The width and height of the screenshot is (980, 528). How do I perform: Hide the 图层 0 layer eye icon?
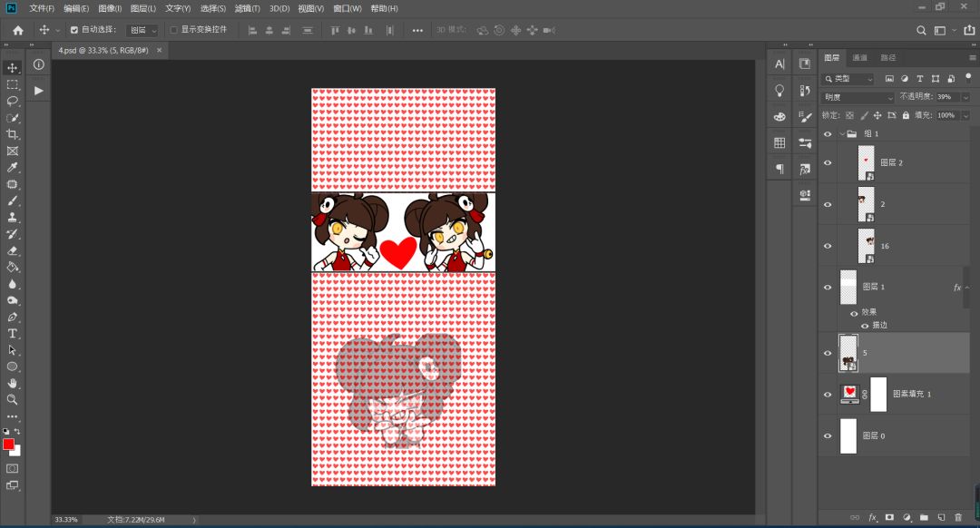[828, 436]
